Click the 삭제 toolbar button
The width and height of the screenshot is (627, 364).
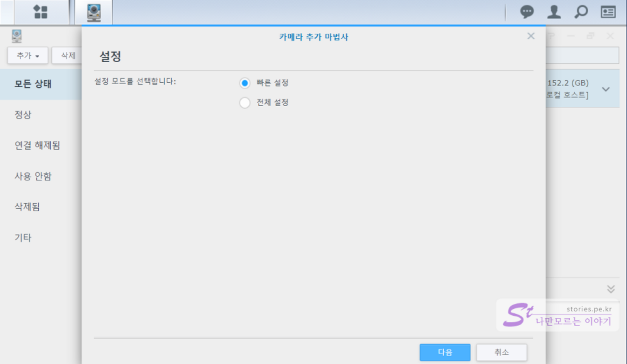(x=68, y=56)
